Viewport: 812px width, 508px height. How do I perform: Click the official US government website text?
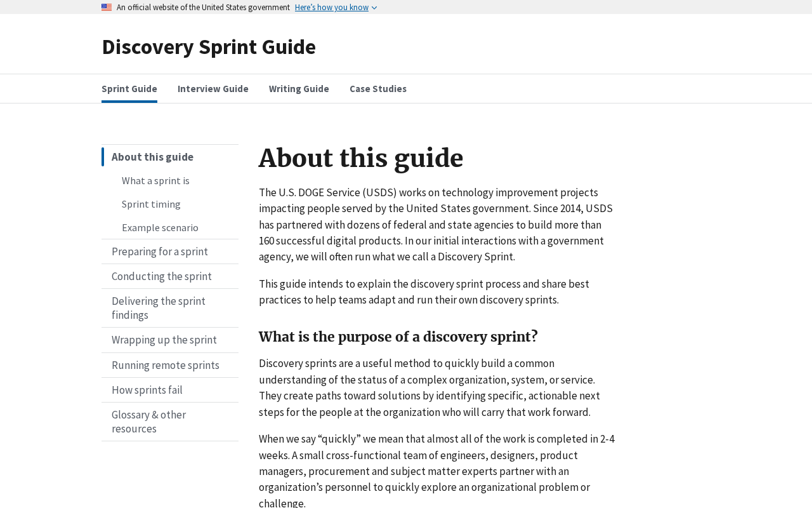click(x=203, y=8)
